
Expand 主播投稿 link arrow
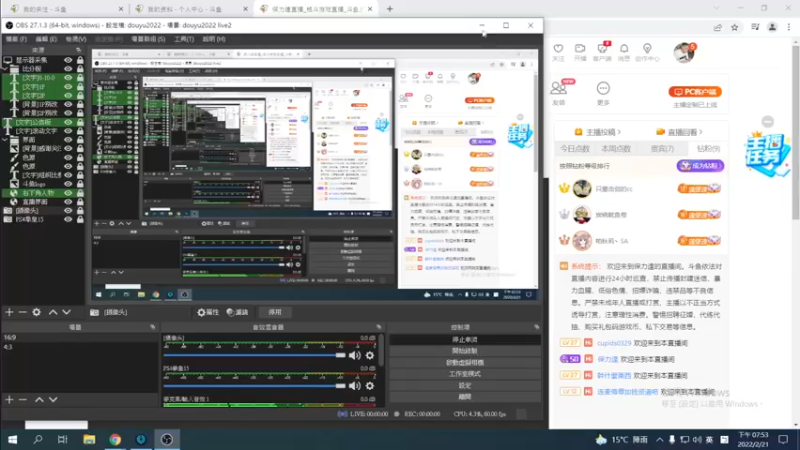[619, 132]
